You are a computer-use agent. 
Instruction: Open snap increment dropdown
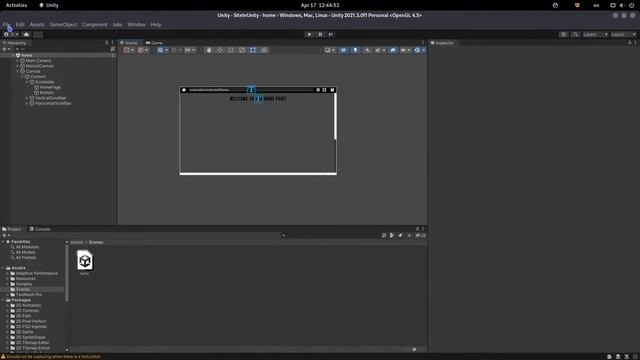pyautogui.click(x=190, y=50)
